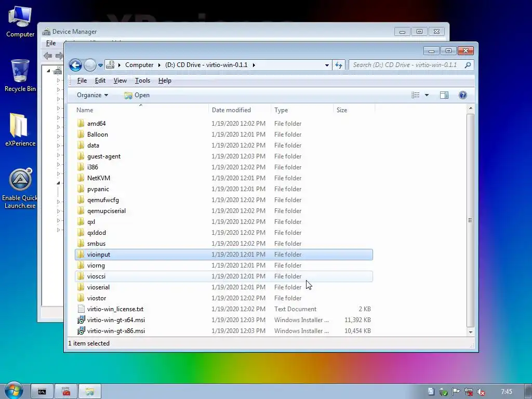The width and height of the screenshot is (532, 399).
Task: Toggle the preview pane button
Action: coord(444,95)
